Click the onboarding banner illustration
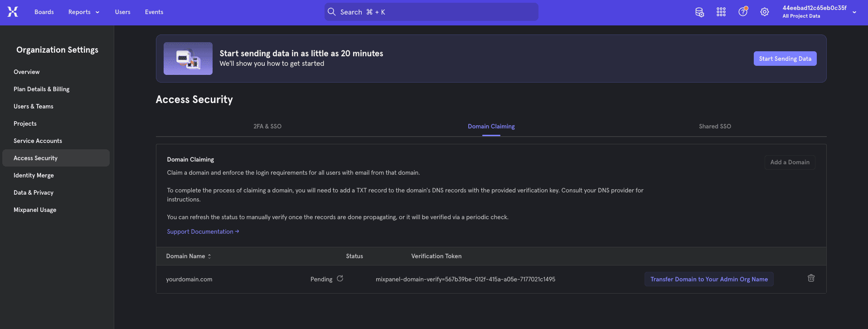868x329 pixels. click(x=188, y=59)
